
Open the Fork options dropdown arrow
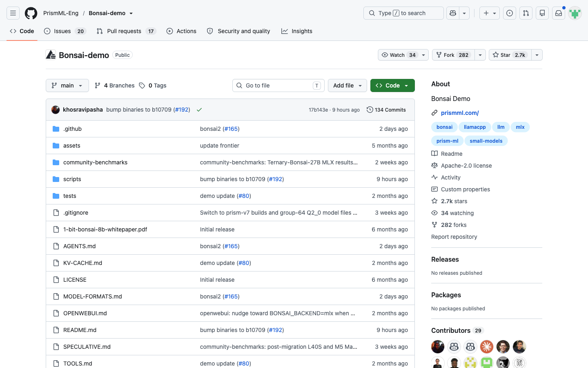(480, 55)
